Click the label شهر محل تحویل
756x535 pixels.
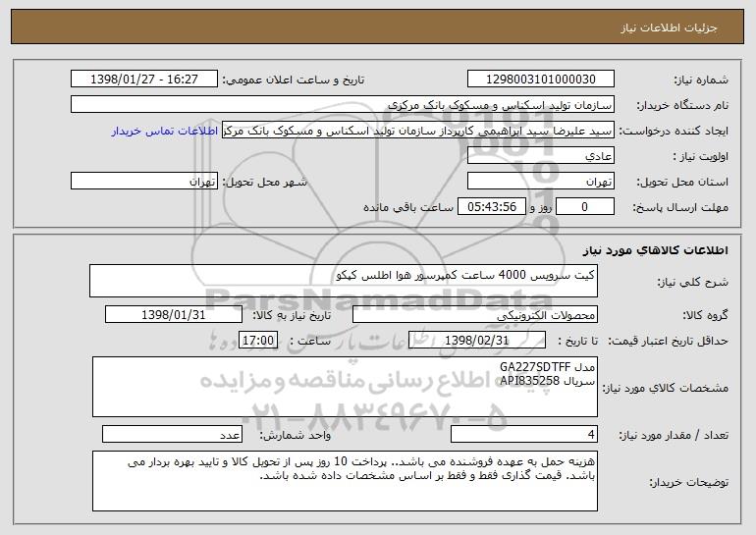[264, 182]
